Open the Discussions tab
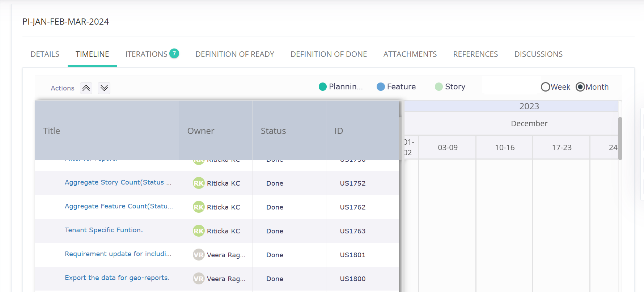Image resolution: width=644 pixels, height=292 pixels. 538,54
